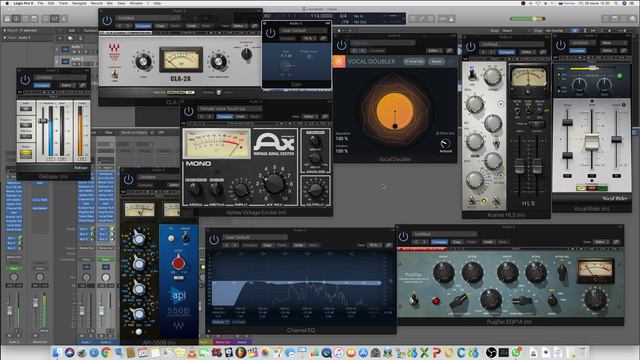Select next preset arrow in CLA-2A window

pyautogui.click(x=128, y=26)
